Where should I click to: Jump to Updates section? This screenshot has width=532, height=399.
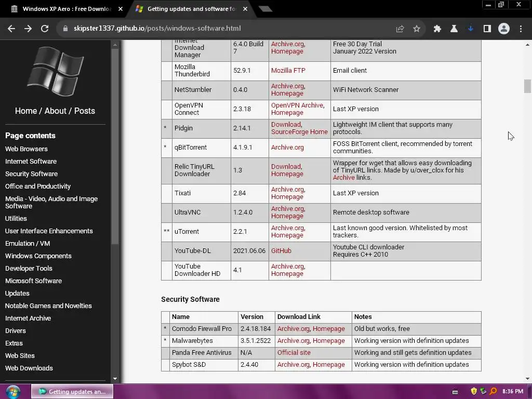(17, 294)
